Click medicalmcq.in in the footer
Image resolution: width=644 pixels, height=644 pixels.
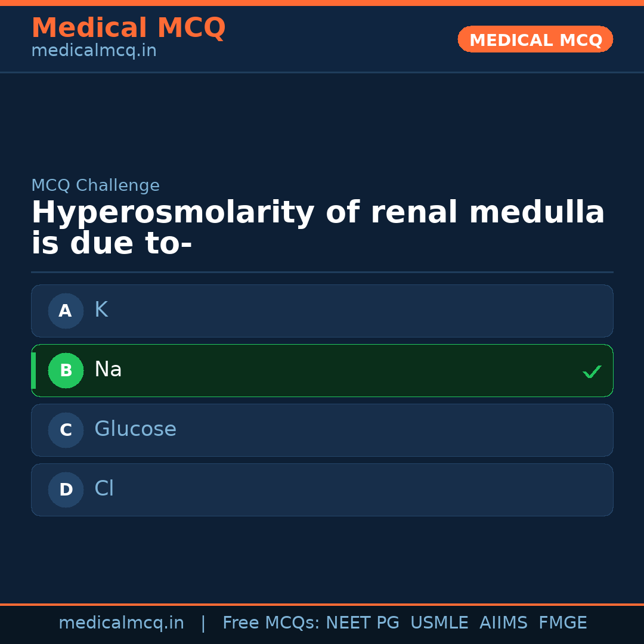point(121,623)
